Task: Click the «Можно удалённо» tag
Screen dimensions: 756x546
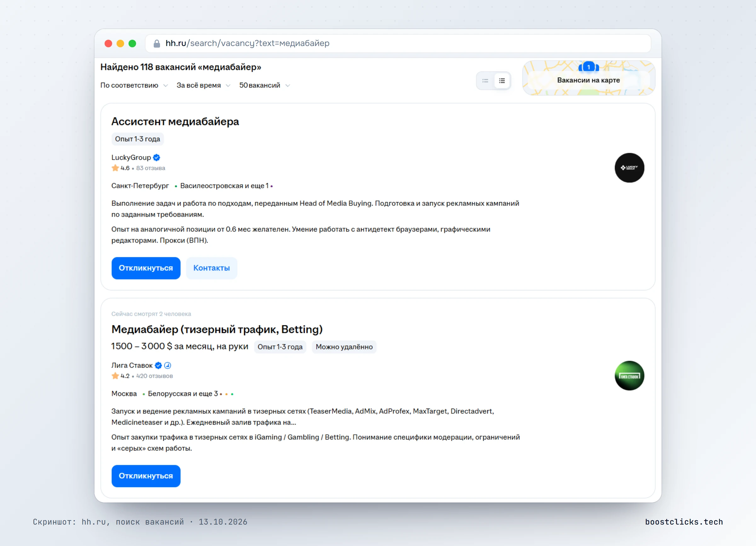Action: [344, 347]
